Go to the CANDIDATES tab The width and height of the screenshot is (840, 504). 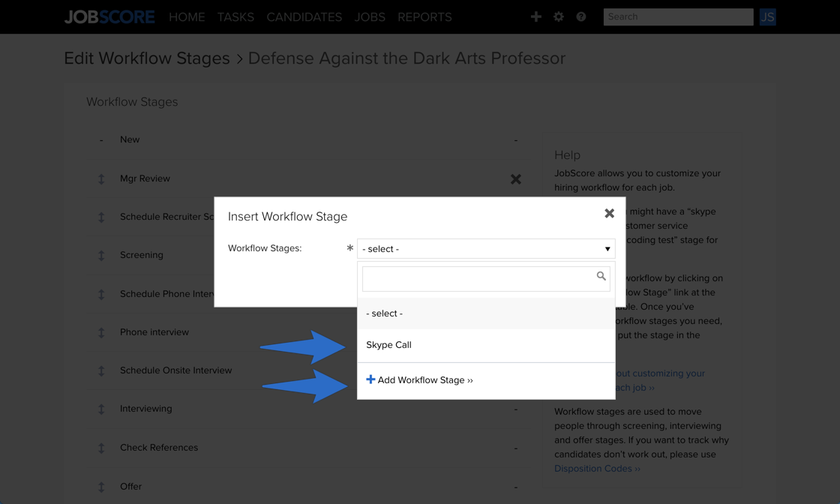(304, 17)
